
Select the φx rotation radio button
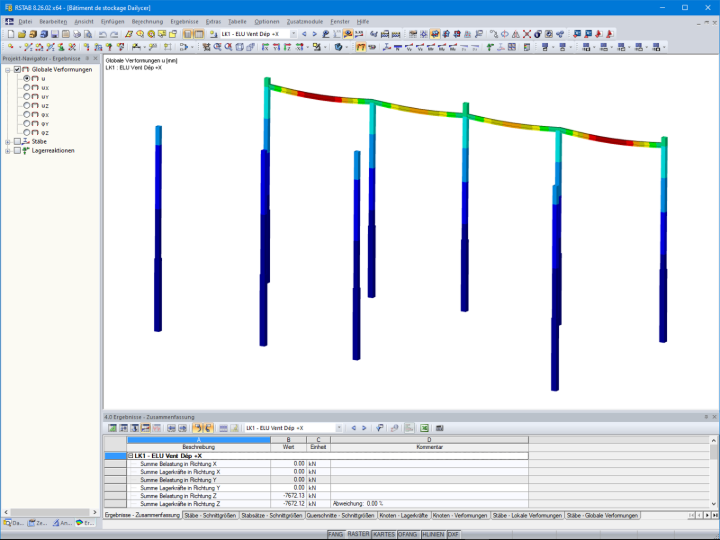pyautogui.click(x=27, y=114)
